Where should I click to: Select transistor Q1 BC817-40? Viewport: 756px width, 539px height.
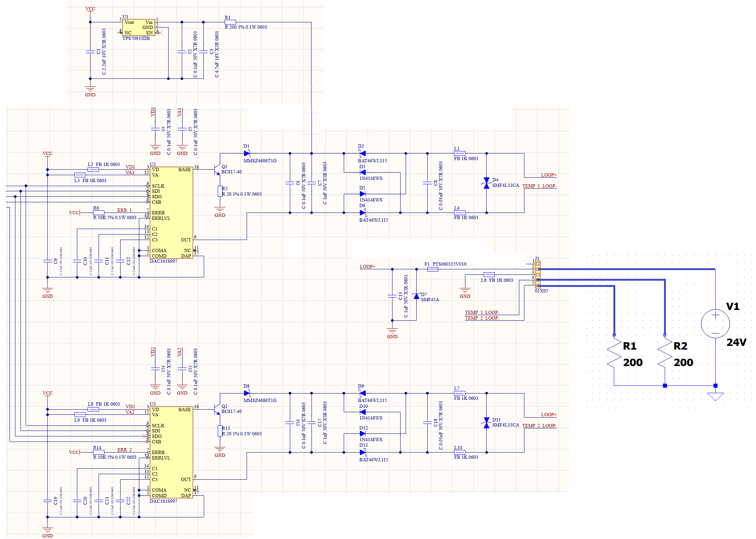217,170
